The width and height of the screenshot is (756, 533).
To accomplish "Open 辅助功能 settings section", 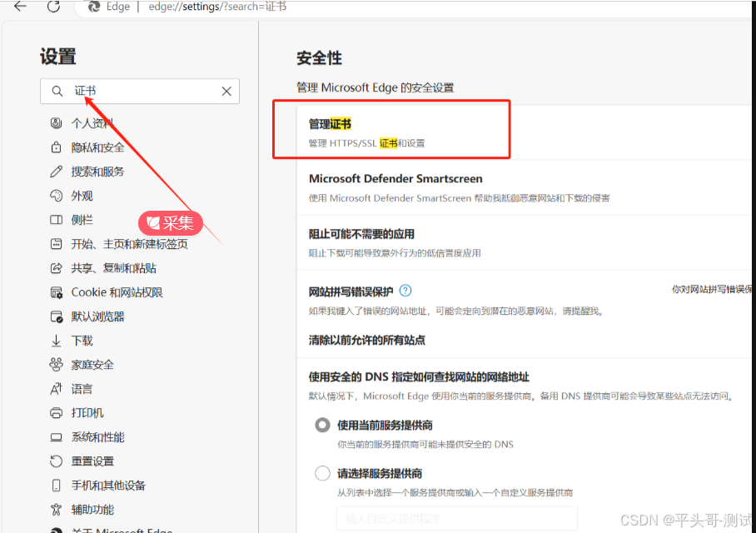I will tap(92, 510).
